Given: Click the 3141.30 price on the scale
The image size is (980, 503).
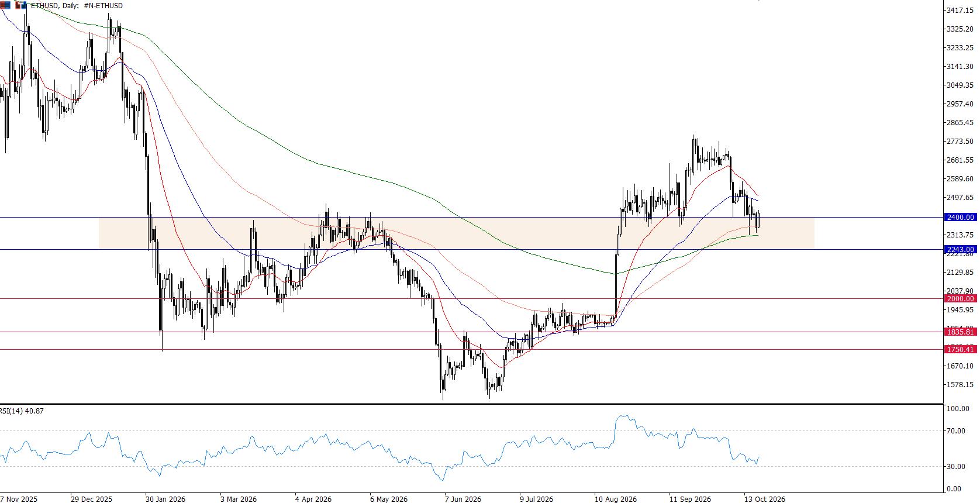Looking at the screenshot, I should pyautogui.click(x=960, y=67).
